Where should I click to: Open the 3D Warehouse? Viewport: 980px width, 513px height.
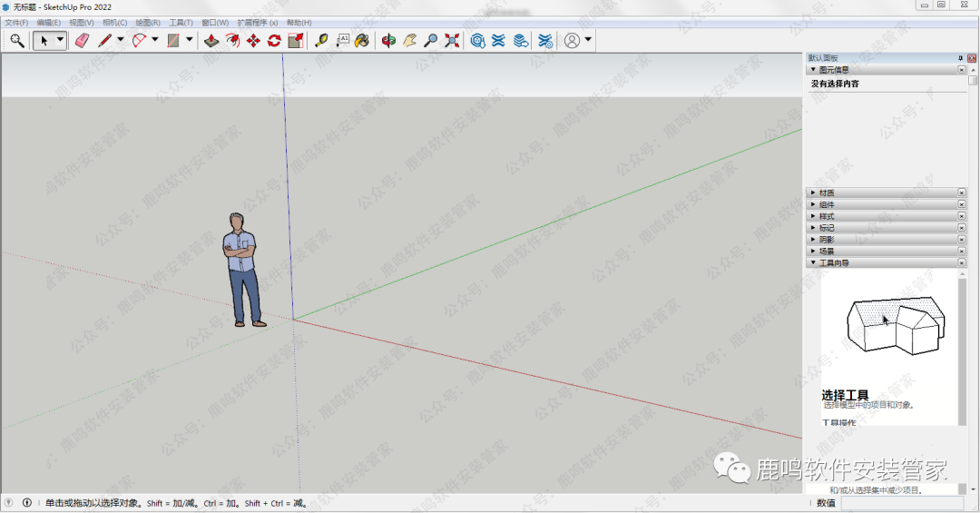click(477, 41)
